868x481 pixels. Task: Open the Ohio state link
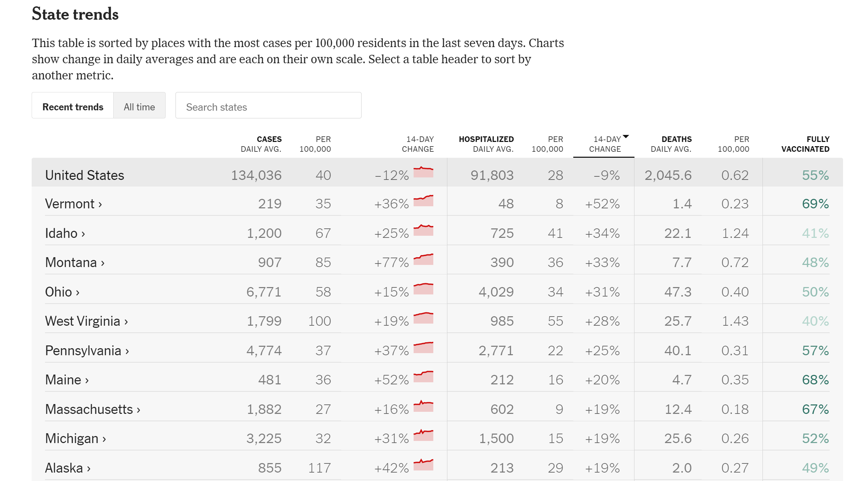coord(58,292)
